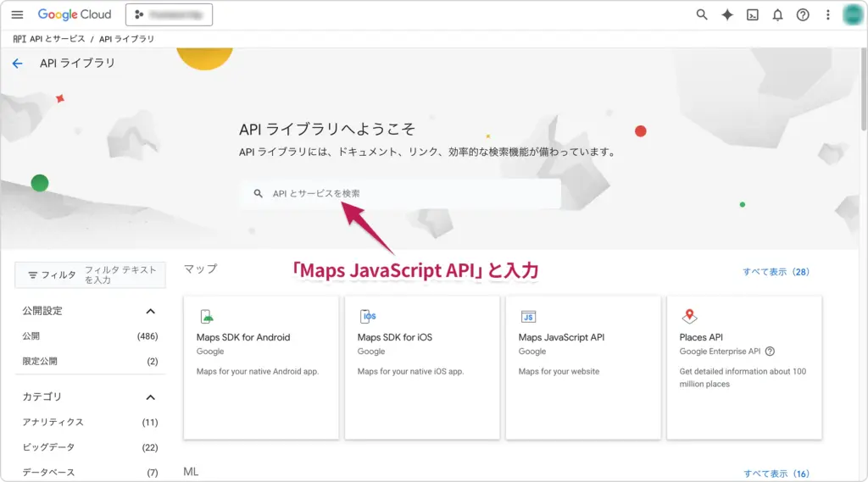Screen dimensions: 868x482
Task: Open the hamburger navigation menu
Action: point(17,15)
